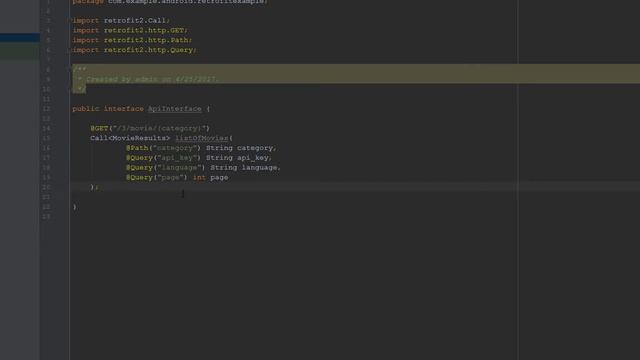Click the 'String api_key' parameter

point(238,158)
